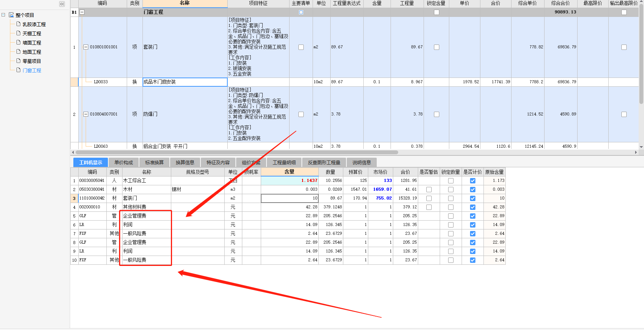Click row 5 企业管理费 name cell
This screenshot has width=644, height=330.
click(x=146, y=216)
